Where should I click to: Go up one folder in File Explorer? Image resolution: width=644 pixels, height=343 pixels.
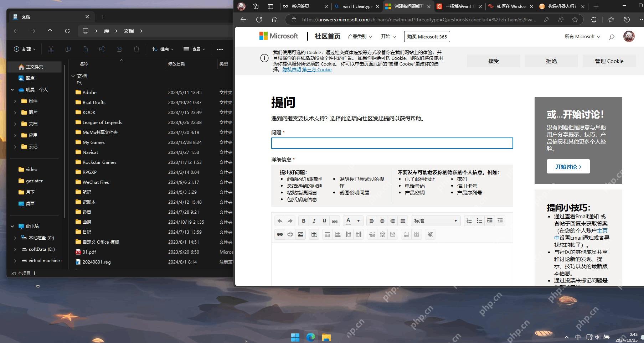(x=50, y=31)
